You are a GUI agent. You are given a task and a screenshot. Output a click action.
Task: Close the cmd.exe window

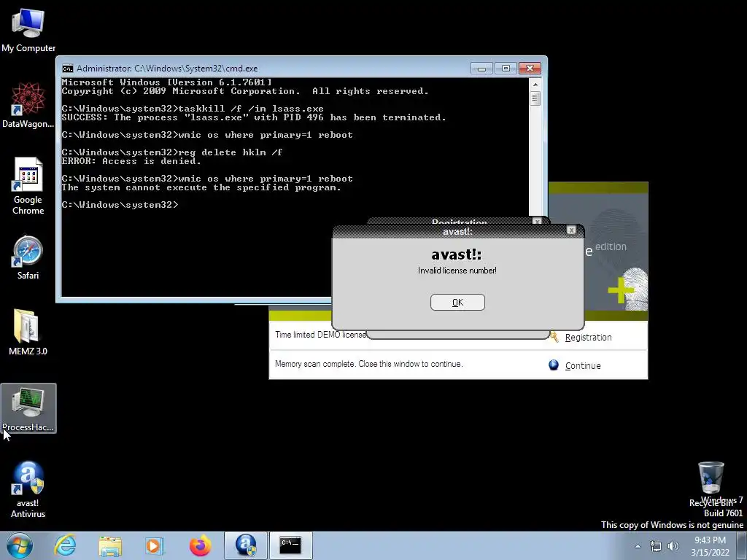pos(530,69)
